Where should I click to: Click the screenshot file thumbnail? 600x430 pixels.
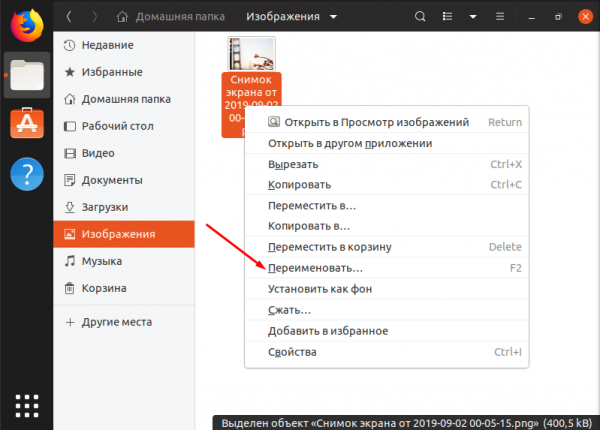tap(251, 54)
